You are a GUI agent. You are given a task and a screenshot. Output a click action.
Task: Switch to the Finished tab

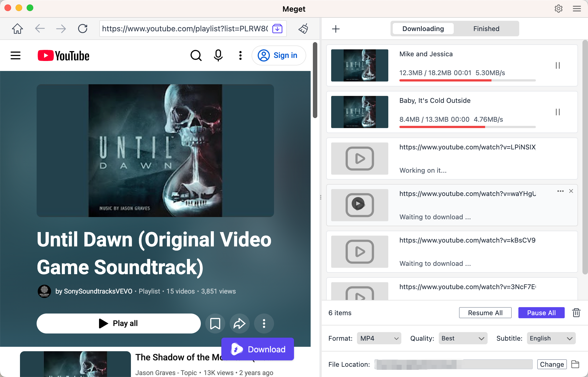click(x=486, y=29)
